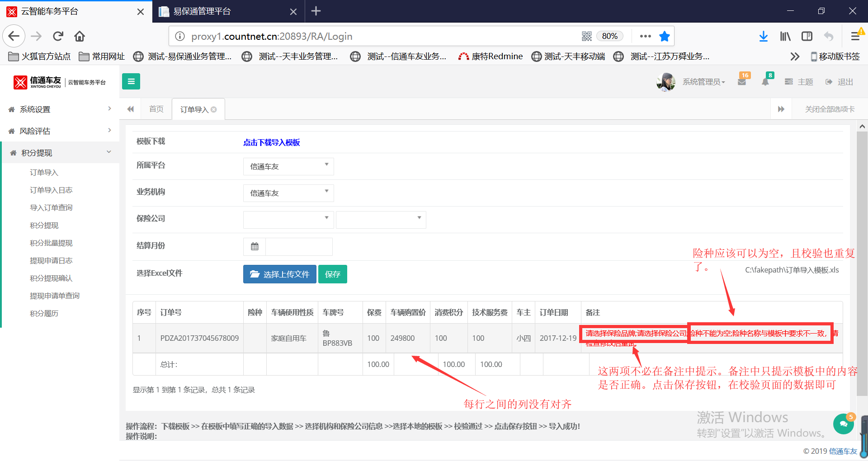Close the 易保通管理平台 browser tab
Viewport: 868px width, 461px height.
coord(293,11)
